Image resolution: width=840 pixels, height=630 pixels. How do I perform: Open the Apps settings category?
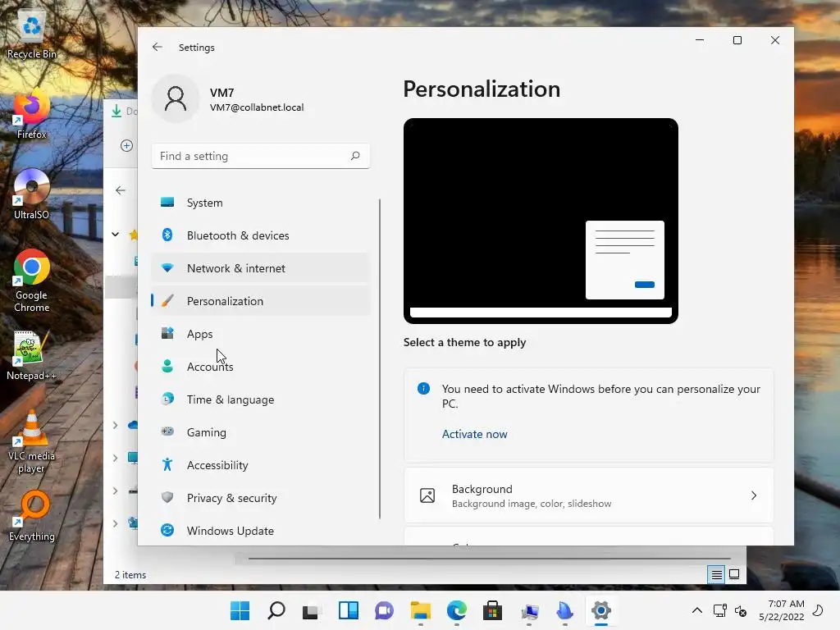pyautogui.click(x=260, y=333)
